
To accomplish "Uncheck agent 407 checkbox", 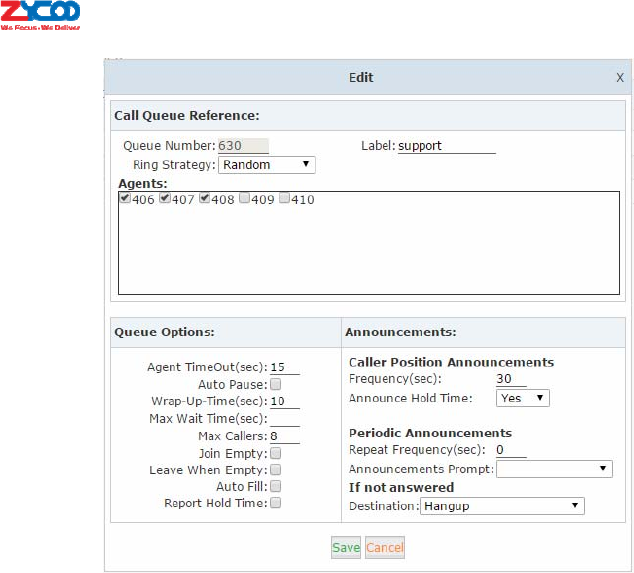I will pyautogui.click(x=165, y=199).
